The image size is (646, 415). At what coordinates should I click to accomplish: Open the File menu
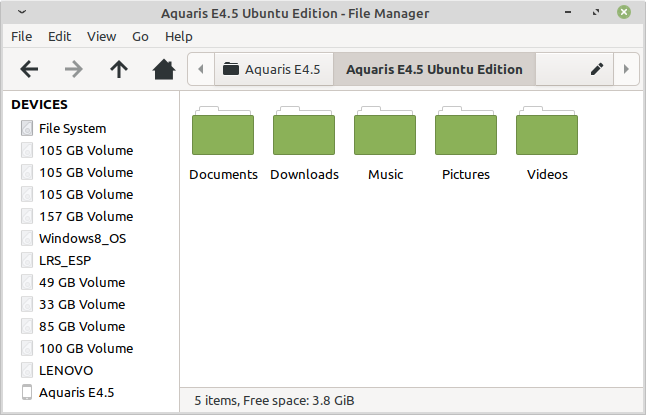point(22,36)
